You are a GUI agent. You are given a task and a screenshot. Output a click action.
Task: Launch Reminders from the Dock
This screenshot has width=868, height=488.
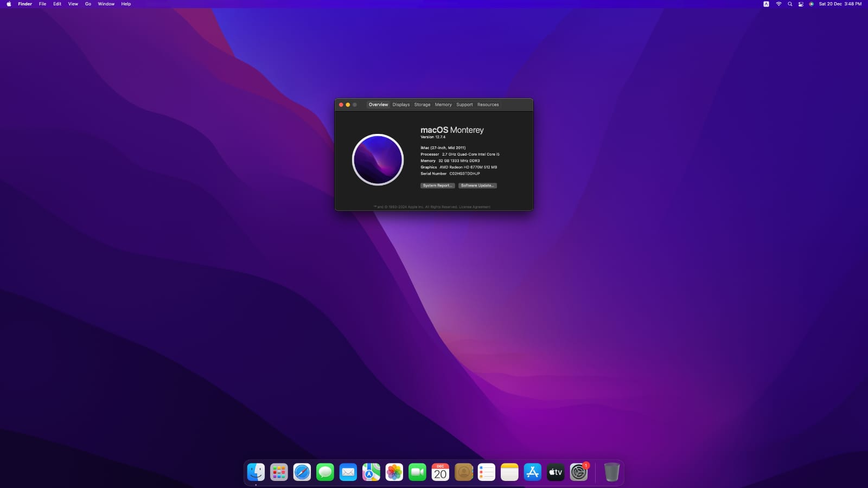pos(487,472)
